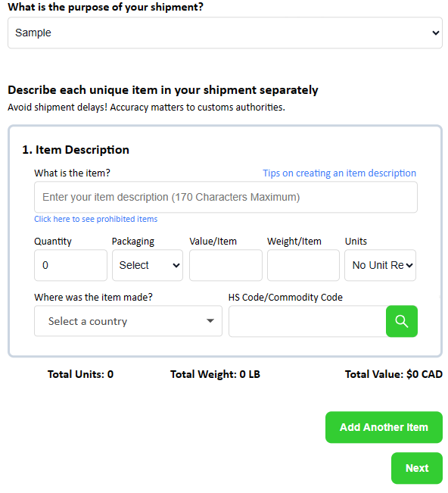Open Tips on creating an item description
Image resolution: width=448 pixels, height=493 pixels.
pyautogui.click(x=339, y=173)
